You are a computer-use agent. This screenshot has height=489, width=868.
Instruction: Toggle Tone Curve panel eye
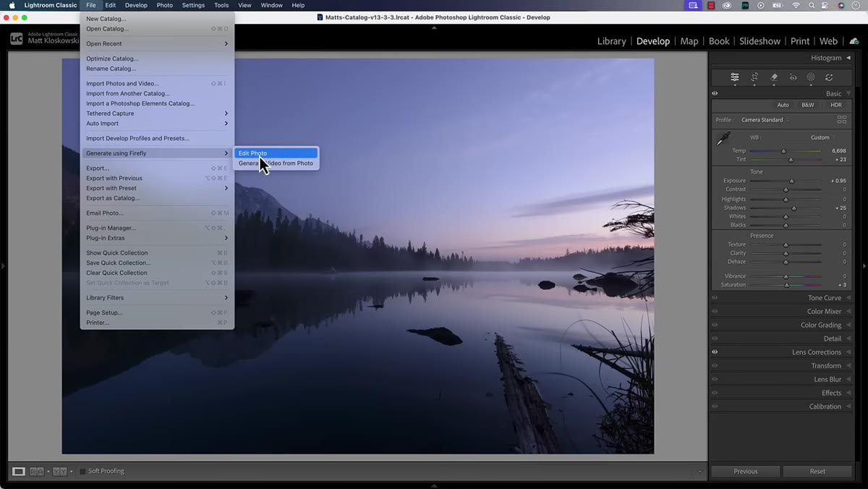click(715, 298)
